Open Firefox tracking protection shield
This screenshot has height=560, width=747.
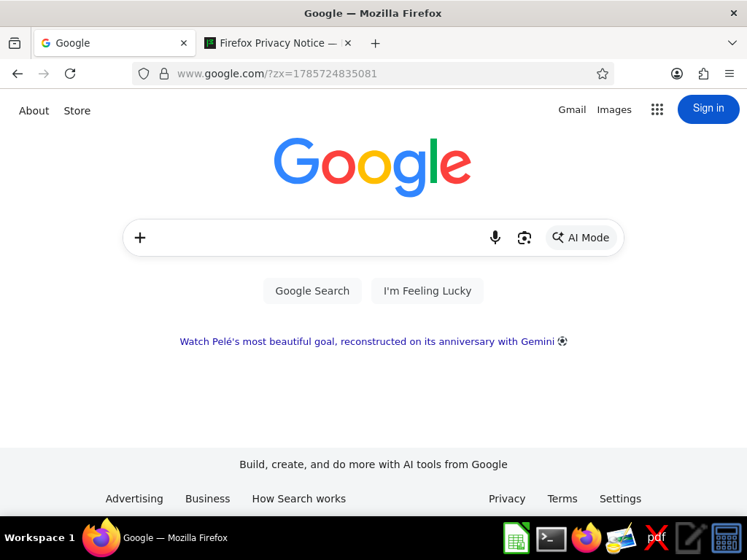144,74
